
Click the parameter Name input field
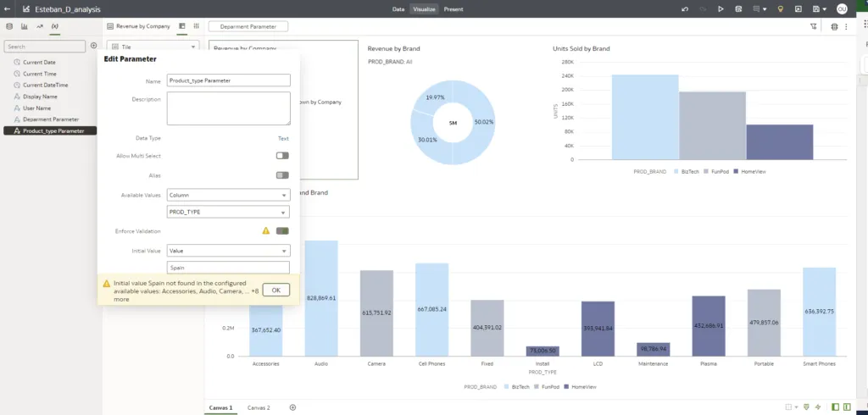[x=229, y=80]
